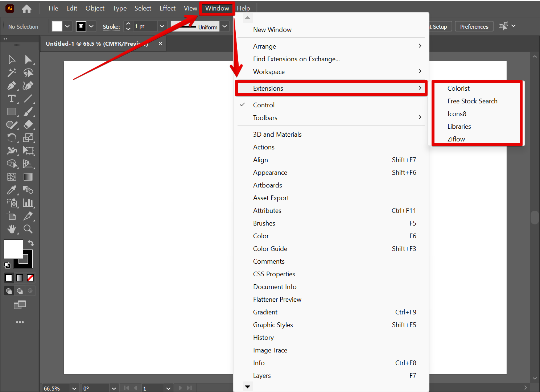Select the Libraries extension menu entry
Image resolution: width=540 pixels, height=392 pixels.
459,126
